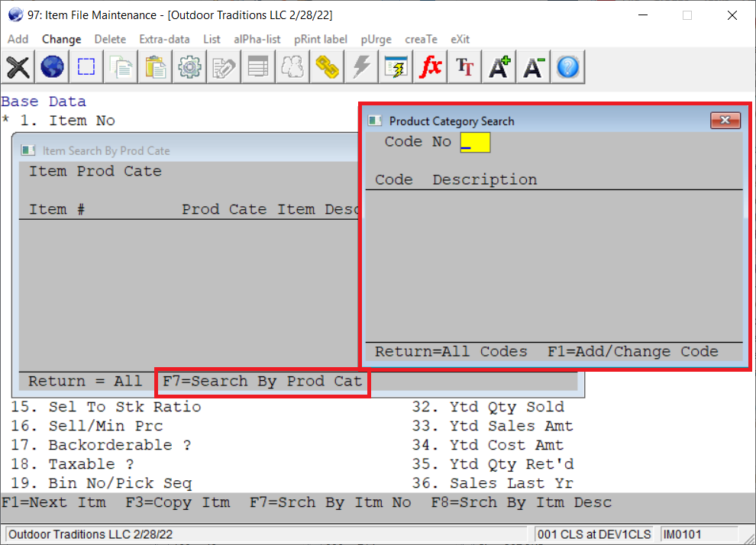Decrease font size with A minus icon

pos(533,67)
